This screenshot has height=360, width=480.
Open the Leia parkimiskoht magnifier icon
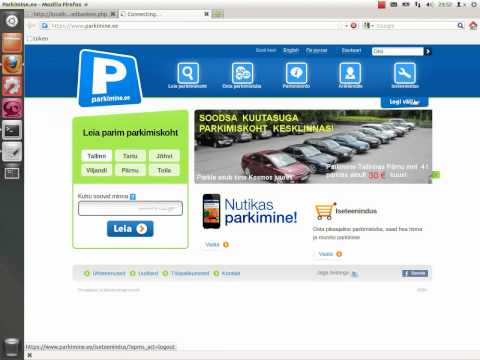click(188, 73)
